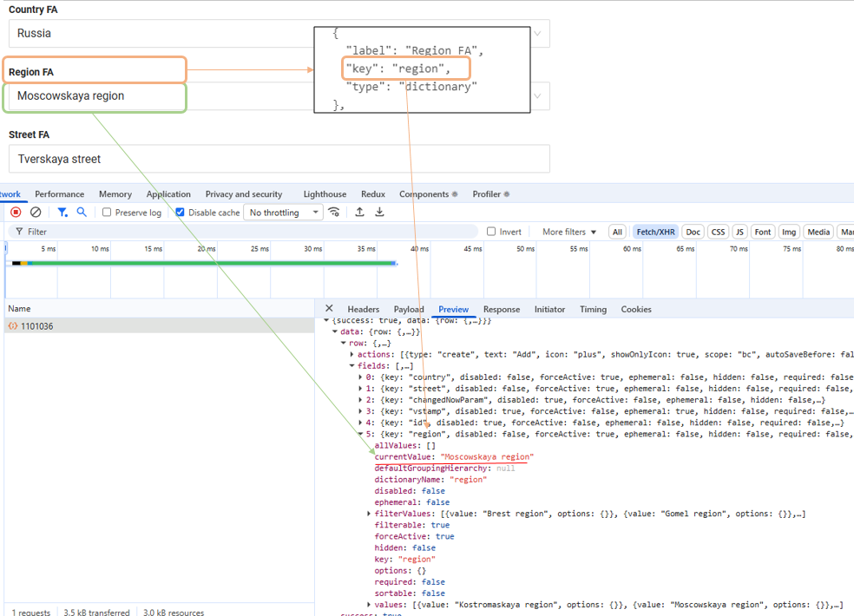Enable the Preserve log checkbox
The image size is (854, 616).
(107, 213)
